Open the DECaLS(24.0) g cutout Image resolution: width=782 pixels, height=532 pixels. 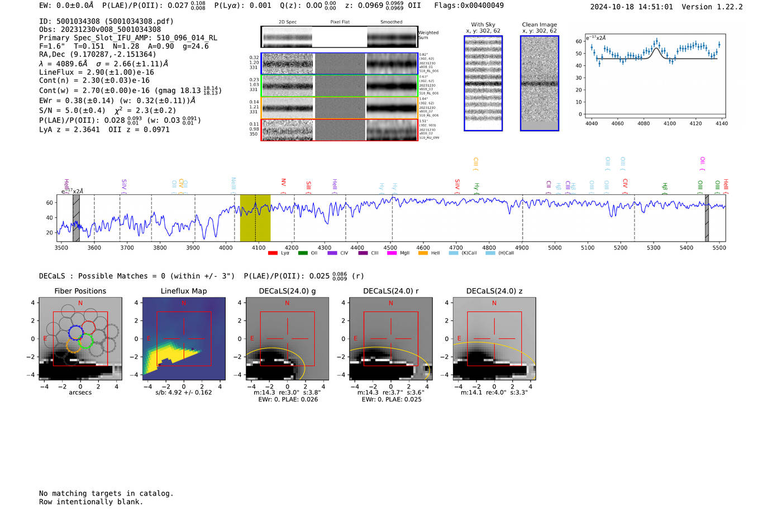click(x=287, y=339)
